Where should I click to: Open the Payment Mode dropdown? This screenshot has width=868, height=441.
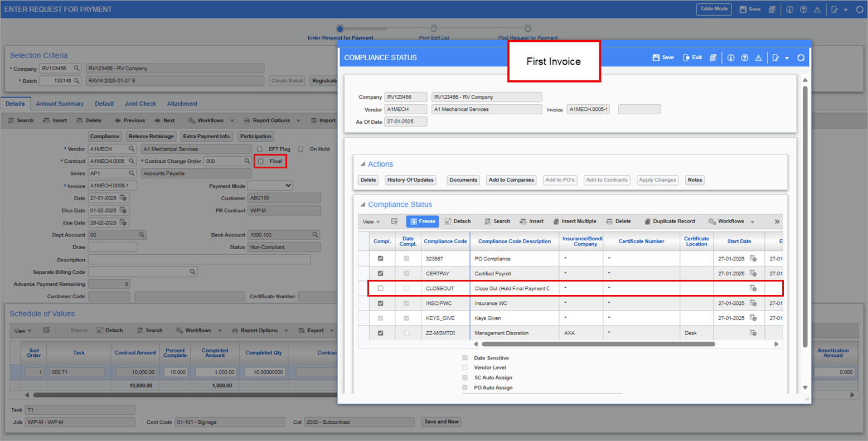[270, 185]
